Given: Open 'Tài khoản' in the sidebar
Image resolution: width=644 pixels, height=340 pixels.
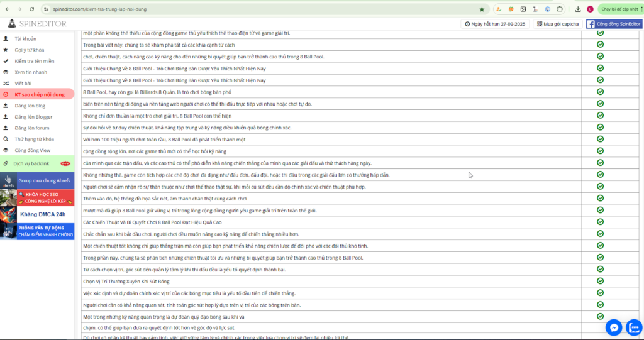Looking at the screenshot, I should coord(25,38).
